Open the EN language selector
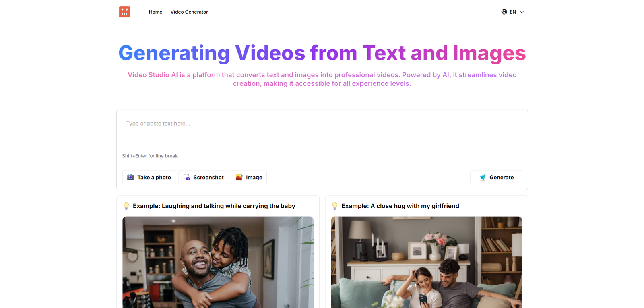The height and width of the screenshot is (308, 644). [x=513, y=12]
